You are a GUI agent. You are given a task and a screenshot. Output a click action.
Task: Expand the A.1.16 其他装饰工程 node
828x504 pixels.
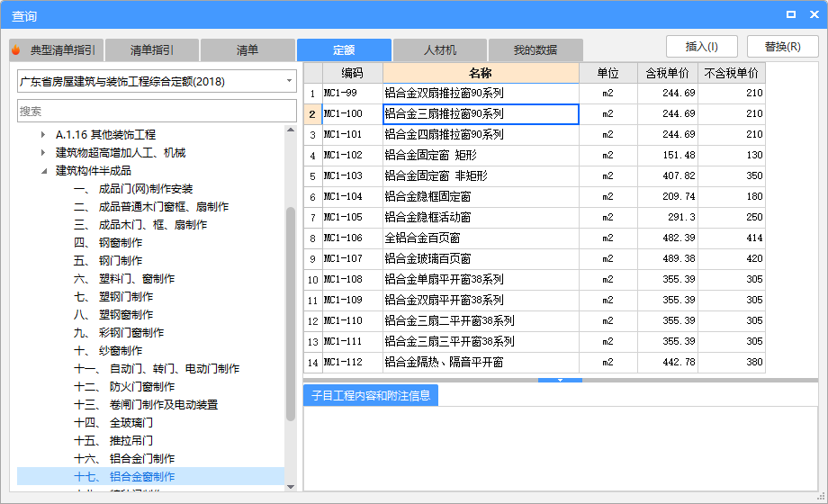coord(43,135)
